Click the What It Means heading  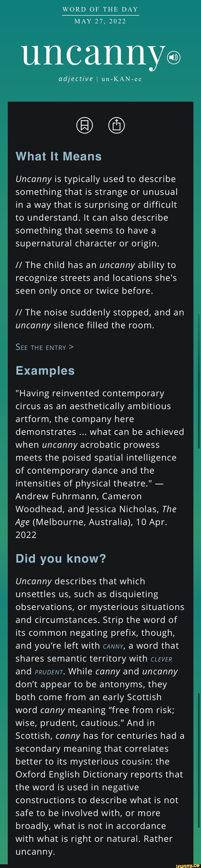[x=59, y=156]
